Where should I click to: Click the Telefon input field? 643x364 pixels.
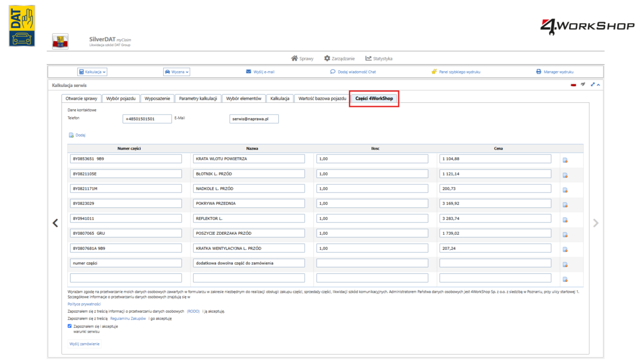(x=147, y=119)
